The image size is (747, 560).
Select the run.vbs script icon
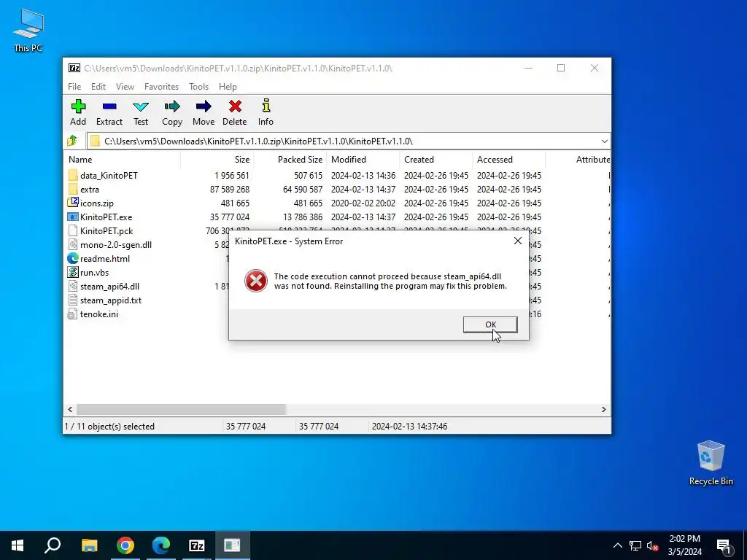click(x=73, y=272)
